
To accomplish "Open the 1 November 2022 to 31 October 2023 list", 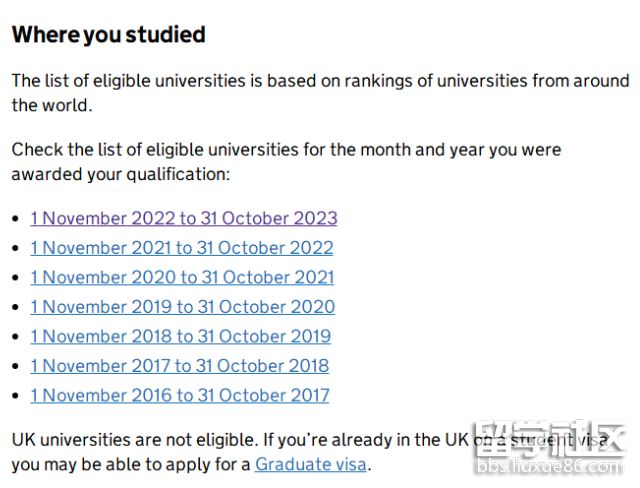I will coord(183,218).
